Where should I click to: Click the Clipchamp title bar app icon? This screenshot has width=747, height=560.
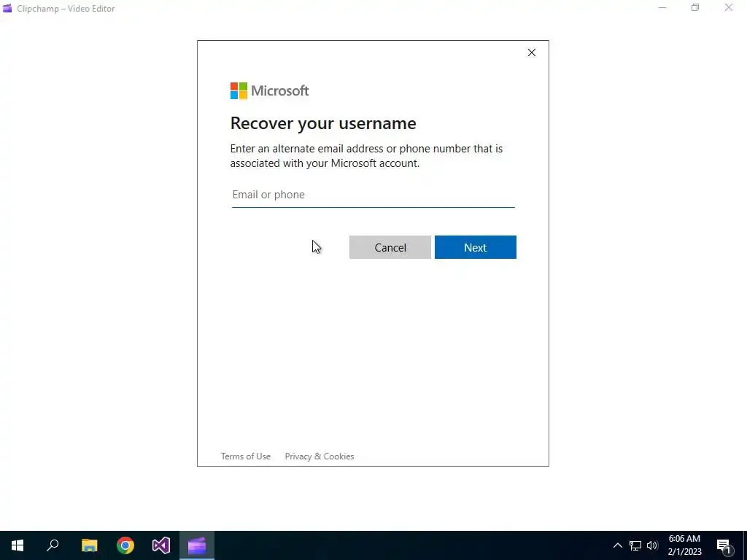point(7,8)
